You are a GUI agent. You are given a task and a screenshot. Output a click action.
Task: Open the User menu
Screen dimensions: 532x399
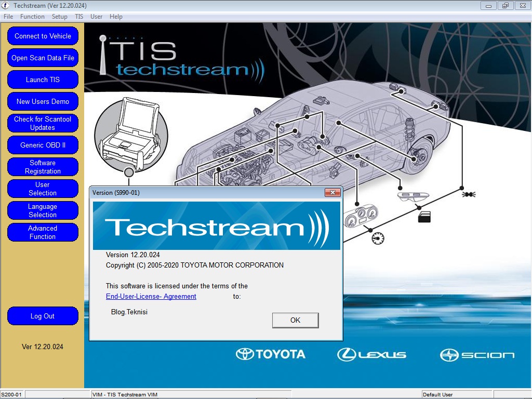pos(96,17)
